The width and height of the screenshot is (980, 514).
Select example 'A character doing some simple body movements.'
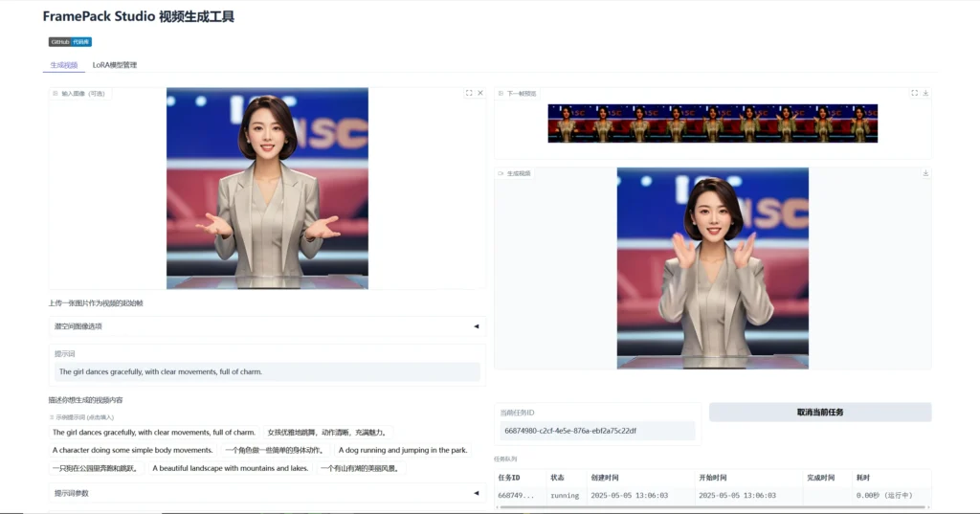pyautogui.click(x=132, y=450)
